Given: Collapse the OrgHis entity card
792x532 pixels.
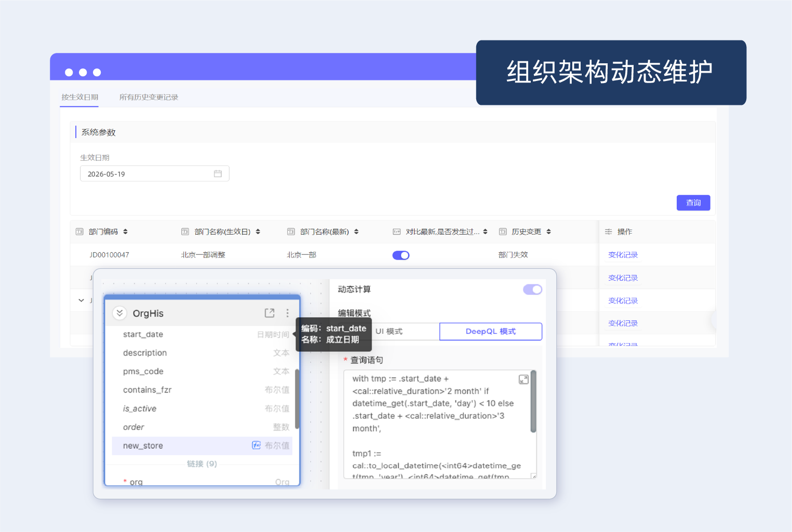Looking at the screenshot, I should [119, 313].
